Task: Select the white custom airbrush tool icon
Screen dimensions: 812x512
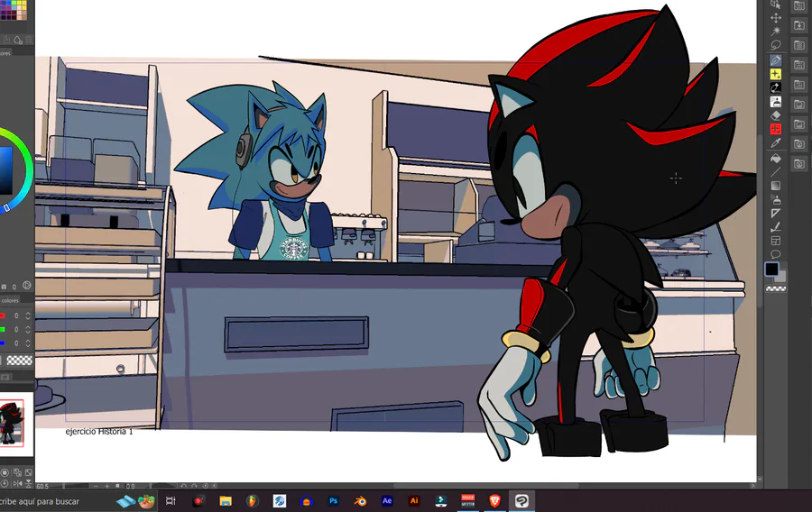Action: point(776,101)
